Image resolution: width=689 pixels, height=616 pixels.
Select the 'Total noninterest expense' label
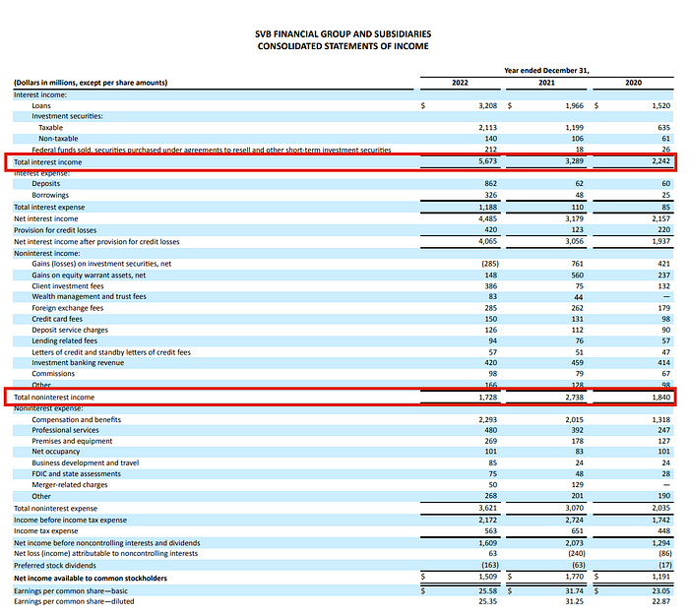click(55, 509)
